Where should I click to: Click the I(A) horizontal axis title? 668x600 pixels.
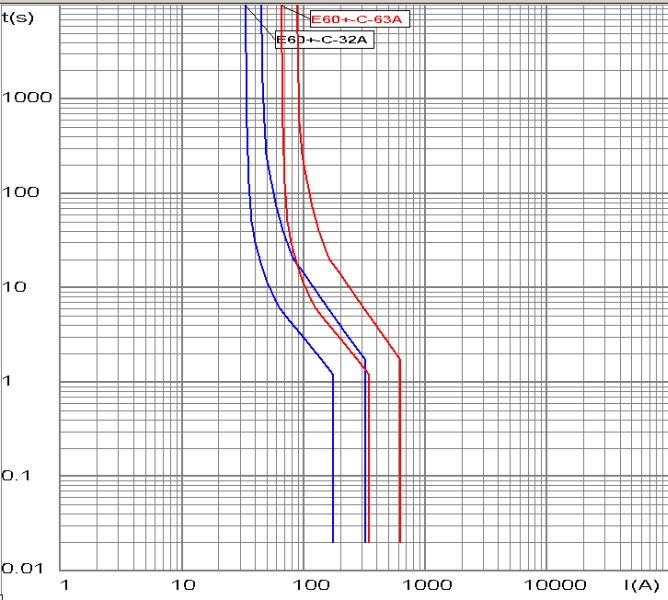(x=639, y=583)
